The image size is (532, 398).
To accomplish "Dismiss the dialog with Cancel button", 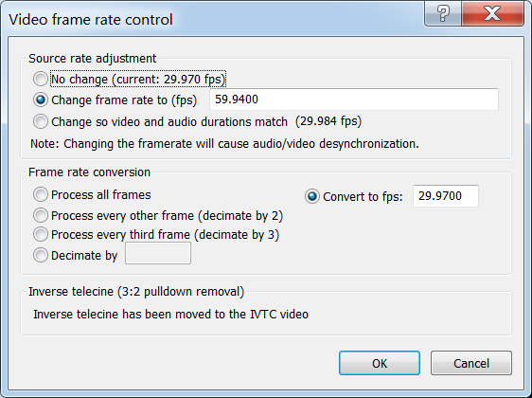I will (471, 363).
